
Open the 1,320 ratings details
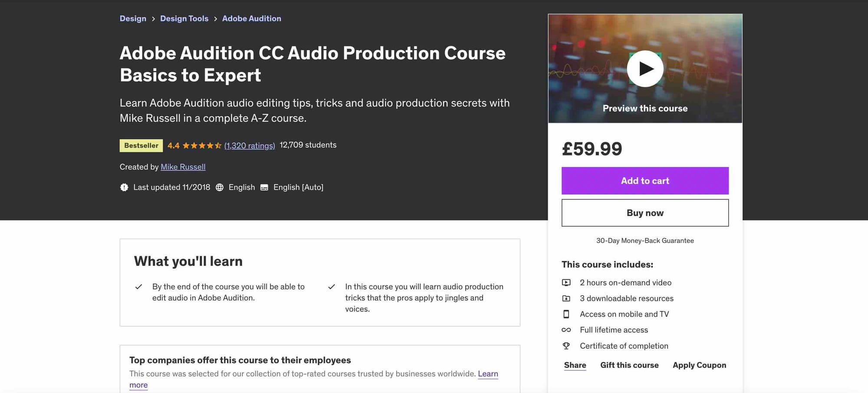(250, 145)
